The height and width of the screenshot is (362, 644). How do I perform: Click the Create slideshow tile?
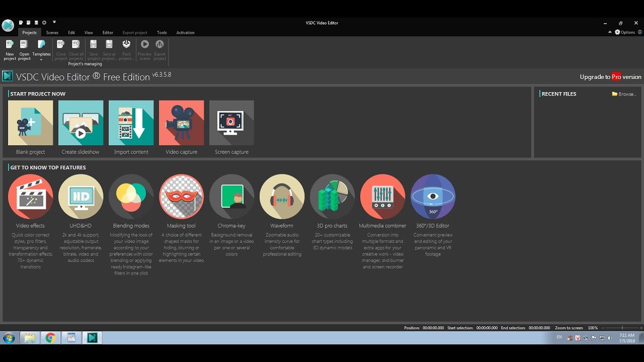coord(80,123)
